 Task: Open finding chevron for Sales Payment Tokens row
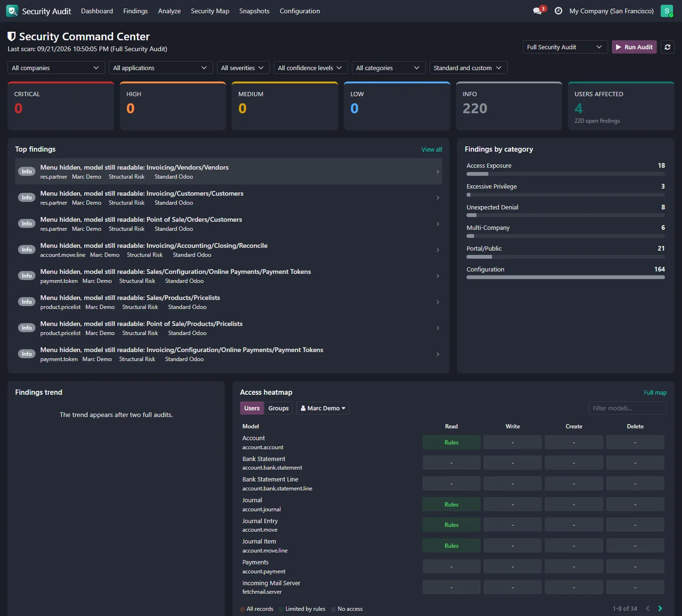point(437,276)
